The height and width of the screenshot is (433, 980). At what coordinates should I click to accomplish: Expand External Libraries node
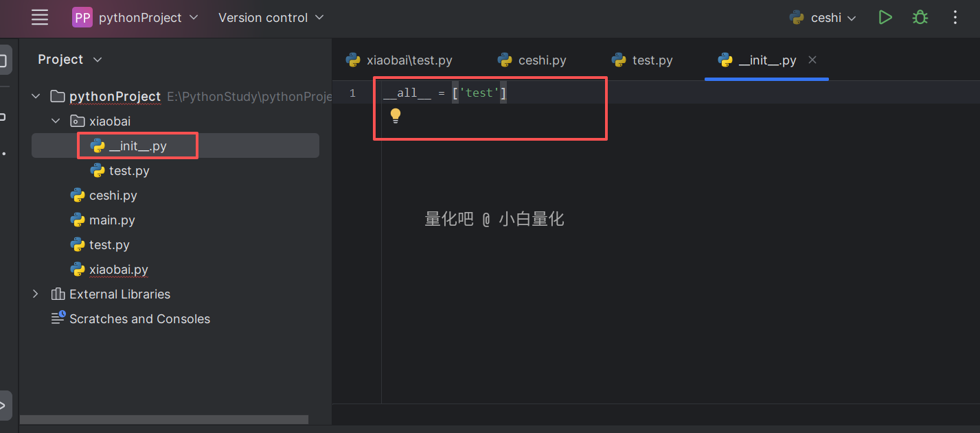point(36,294)
